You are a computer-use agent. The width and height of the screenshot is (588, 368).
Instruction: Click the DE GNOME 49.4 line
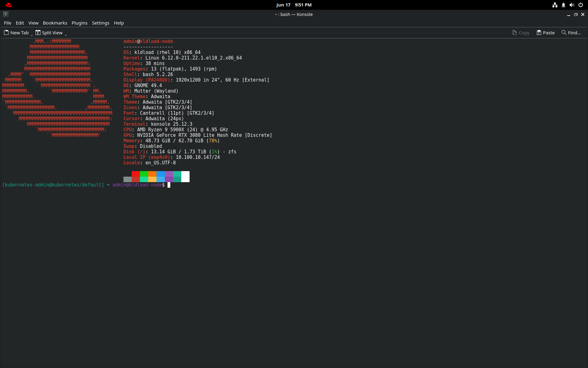(x=143, y=86)
